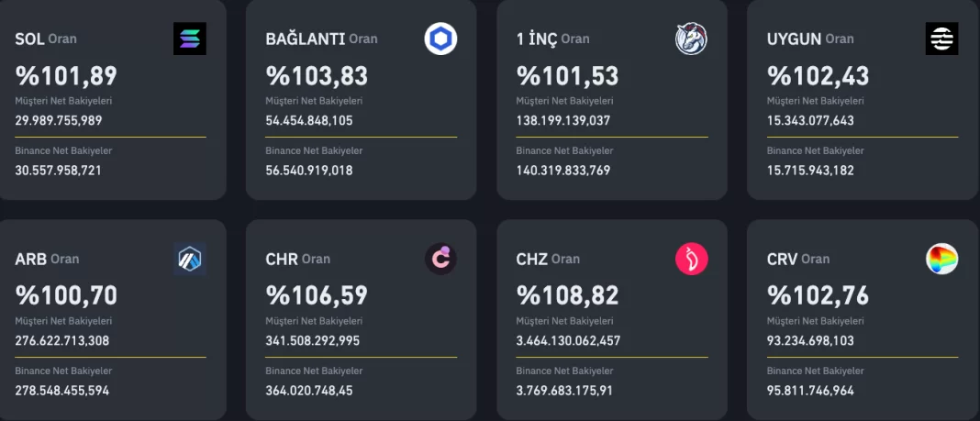Image resolution: width=980 pixels, height=421 pixels.
Task: Click the 1inch unicorn logo icon
Action: (x=691, y=39)
